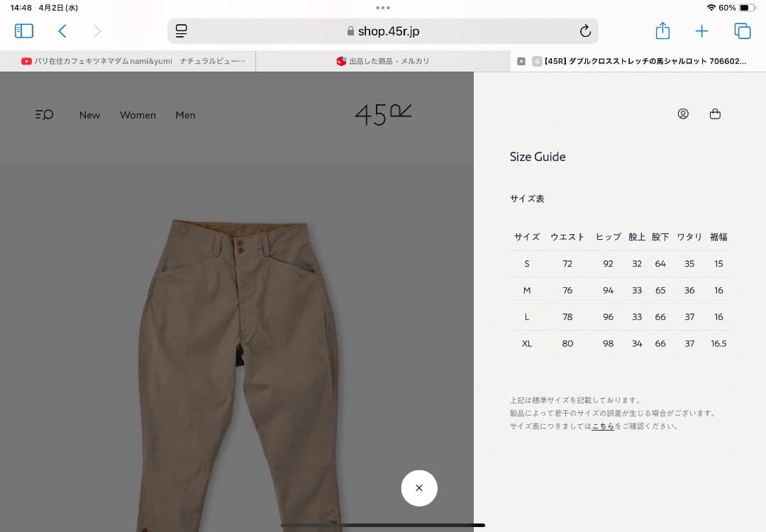
Task: Open the account profile icon
Action: (683, 113)
